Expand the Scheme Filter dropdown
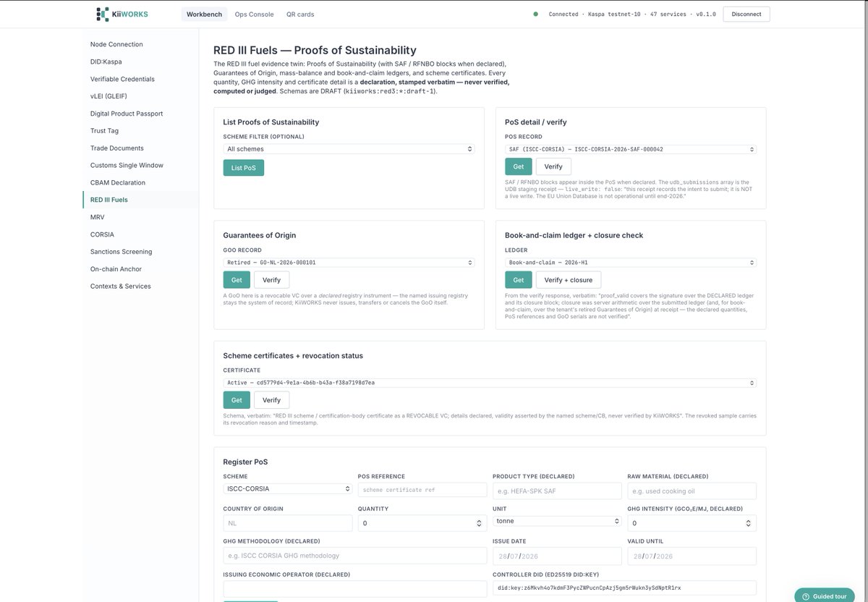 349,149
